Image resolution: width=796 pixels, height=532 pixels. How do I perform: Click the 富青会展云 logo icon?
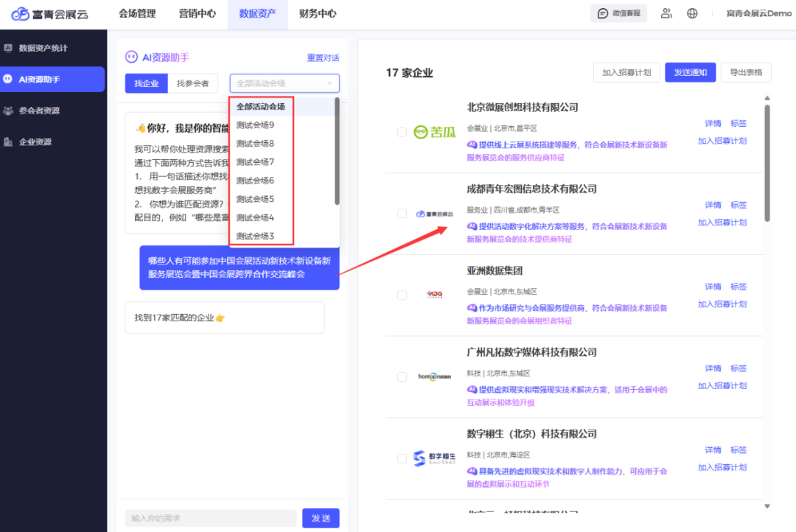point(20,14)
